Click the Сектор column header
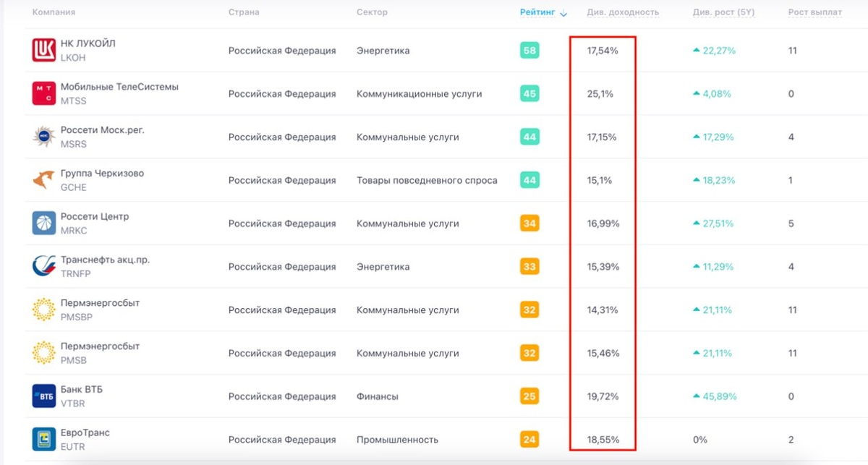This screenshot has height=465, width=868. 372,12
